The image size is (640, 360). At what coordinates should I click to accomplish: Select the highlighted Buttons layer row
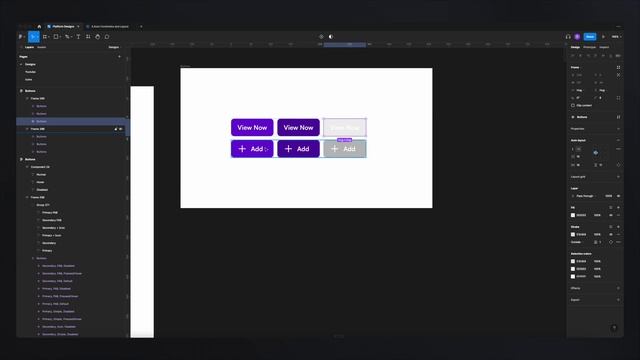(x=71, y=121)
